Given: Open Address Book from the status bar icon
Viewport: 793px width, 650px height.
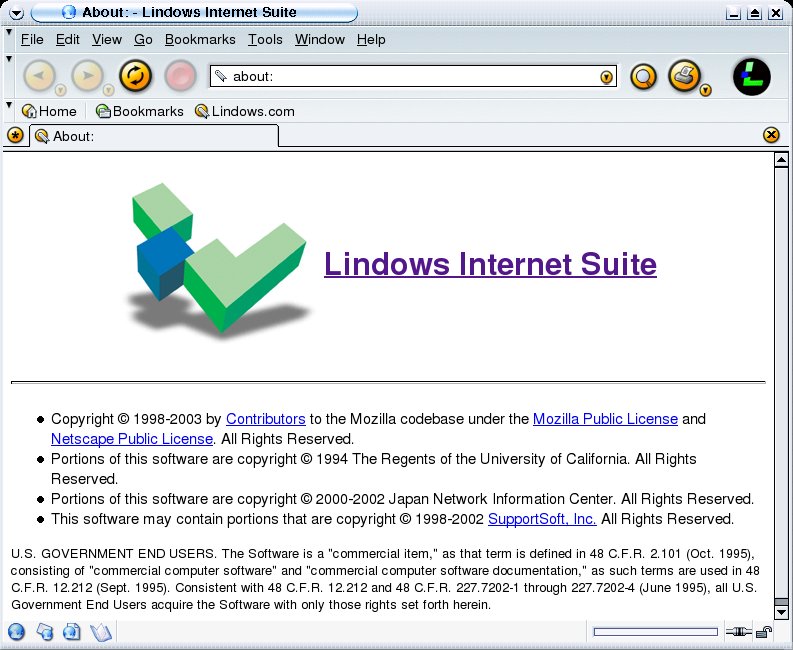Looking at the screenshot, I should click(x=100, y=632).
